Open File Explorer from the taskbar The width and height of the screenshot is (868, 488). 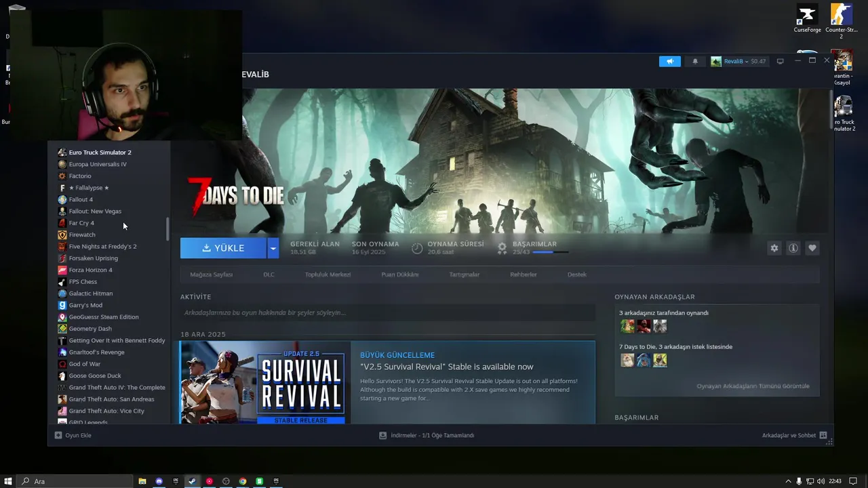[x=142, y=481]
